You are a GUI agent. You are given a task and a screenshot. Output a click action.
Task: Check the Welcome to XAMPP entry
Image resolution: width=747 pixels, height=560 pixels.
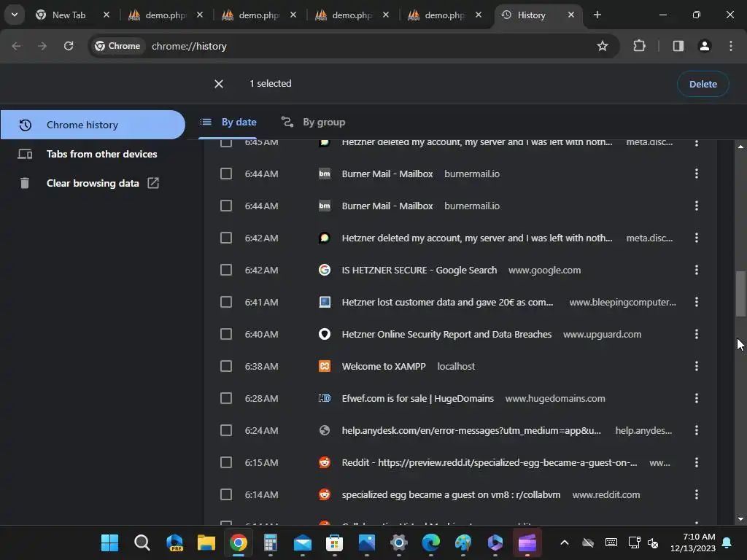[226, 366]
